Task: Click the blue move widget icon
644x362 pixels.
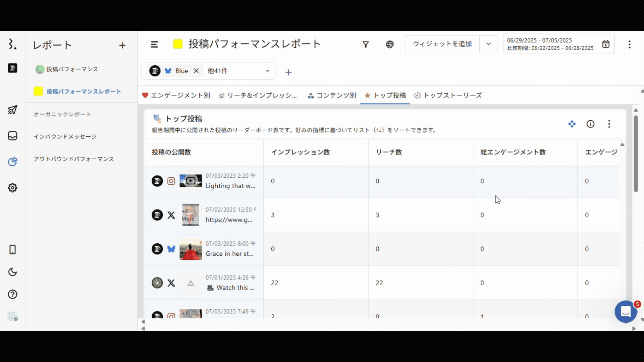Action: pos(572,124)
